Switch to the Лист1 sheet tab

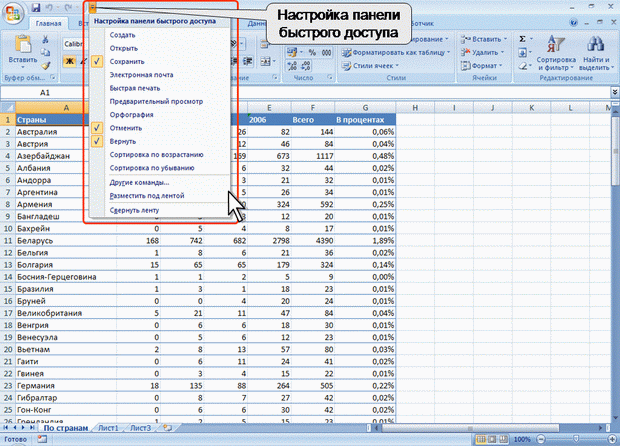coord(107,427)
